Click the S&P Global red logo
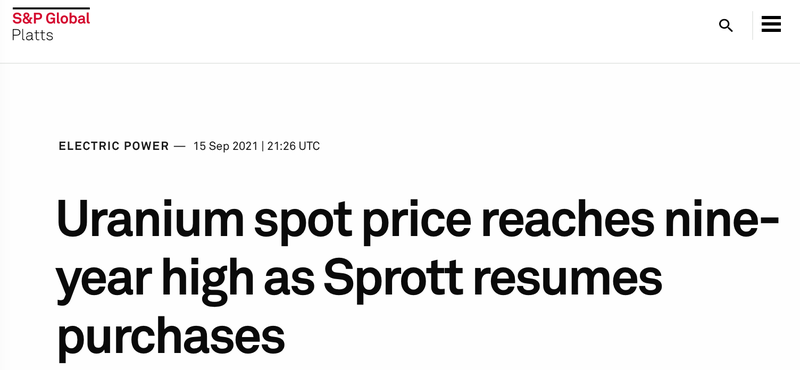 coord(51,18)
